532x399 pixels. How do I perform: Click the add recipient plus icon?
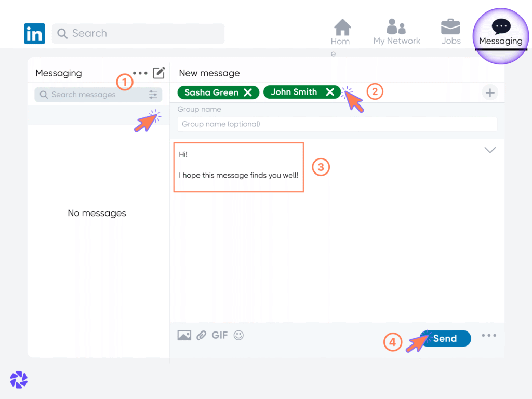(490, 92)
